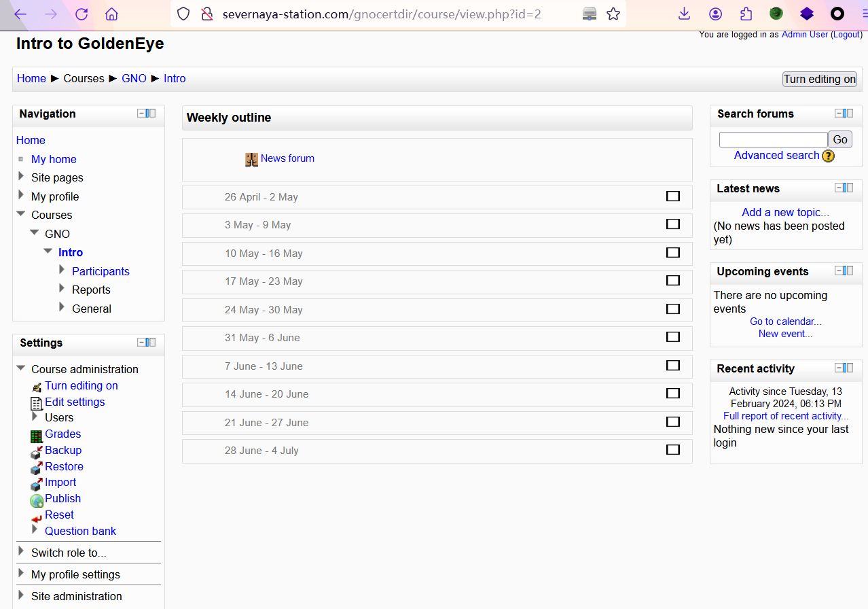The width and height of the screenshot is (868, 609).
Task: Click the Edit settings page icon
Action: (x=37, y=403)
